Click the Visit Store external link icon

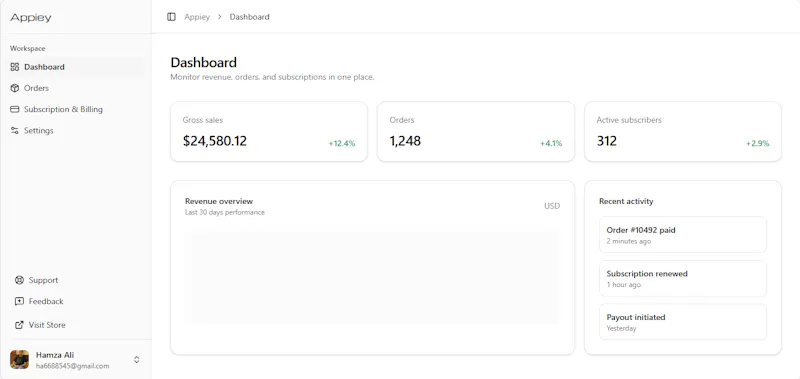(19, 325)
